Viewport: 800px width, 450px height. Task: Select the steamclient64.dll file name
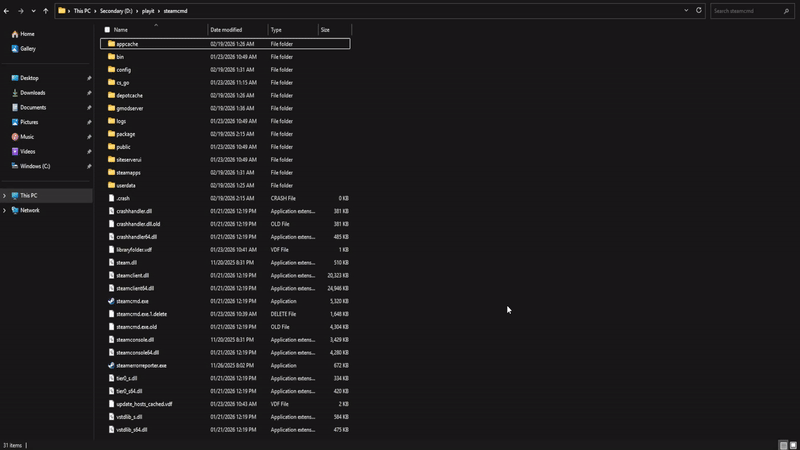[x=135, y=288]
